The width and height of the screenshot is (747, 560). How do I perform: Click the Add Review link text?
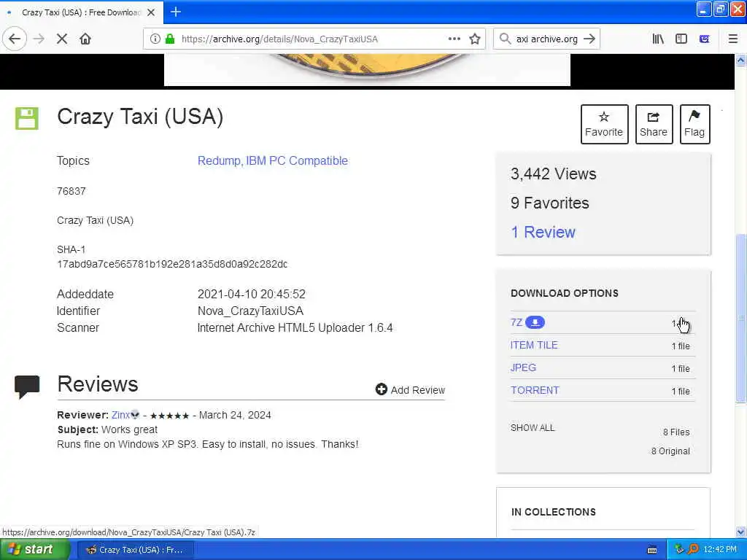(418, 390)
